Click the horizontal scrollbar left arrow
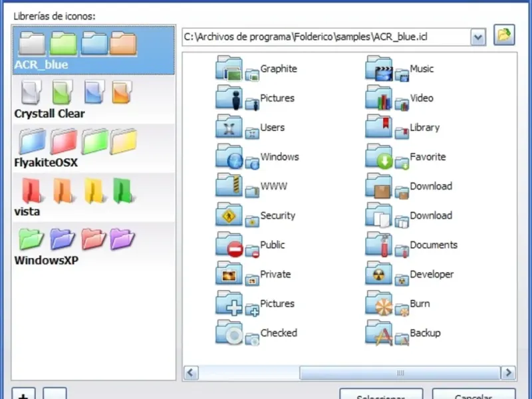This screenshot has height=399, width=532. click(x=191, y=372)
